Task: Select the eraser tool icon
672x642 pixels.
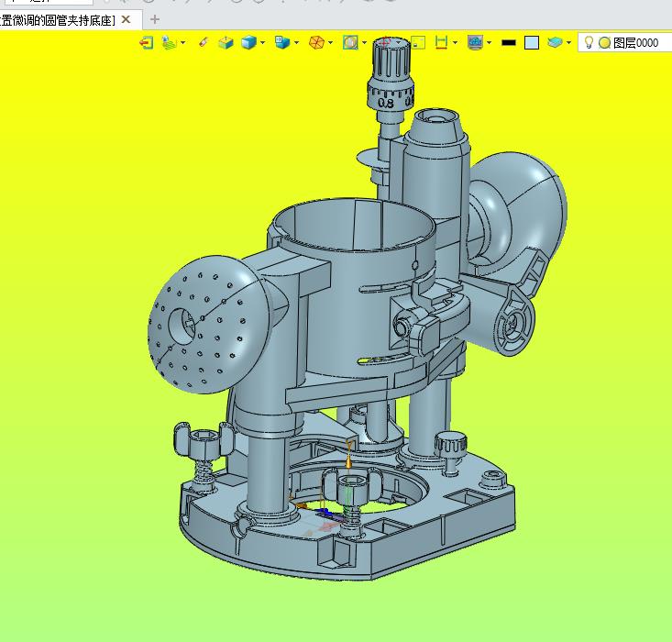Action: (204, 42)
